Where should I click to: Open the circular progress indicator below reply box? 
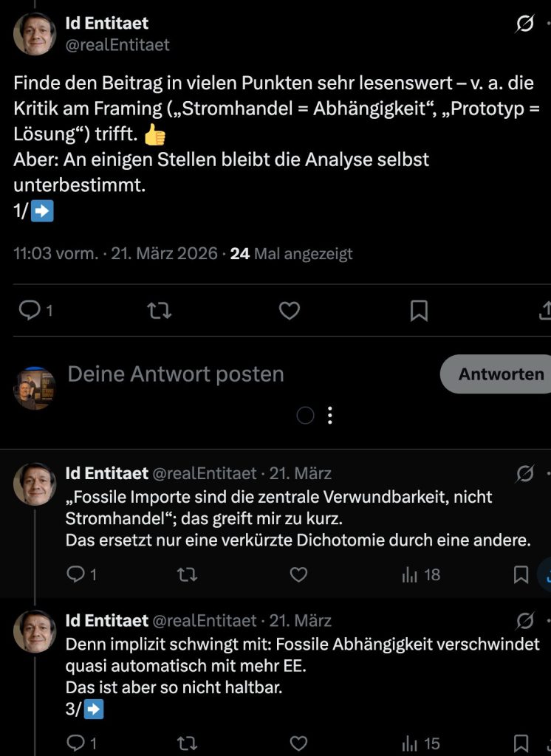[305, 416]
